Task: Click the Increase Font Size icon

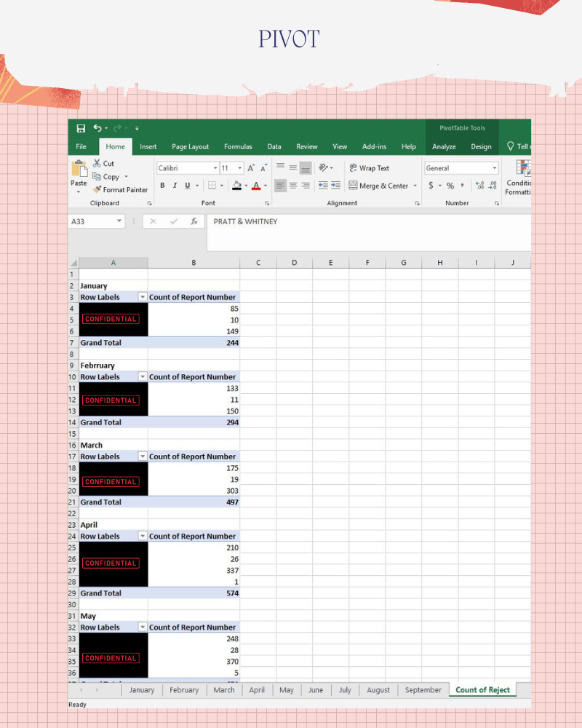Action: (x=250, y=168)
